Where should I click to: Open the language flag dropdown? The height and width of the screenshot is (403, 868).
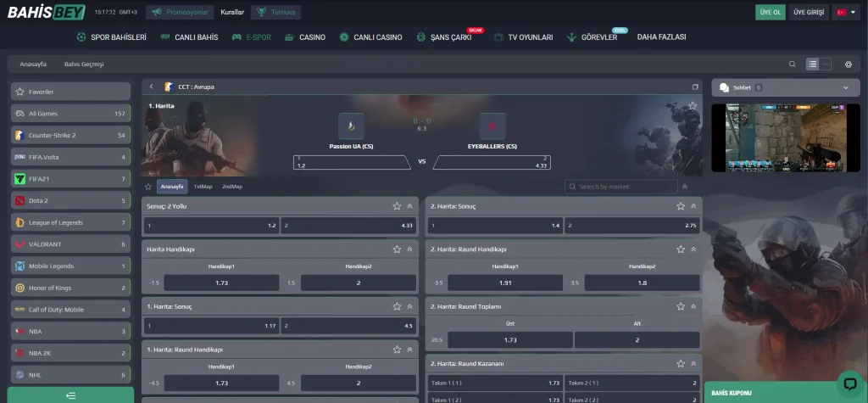click(x=846, y=12)
